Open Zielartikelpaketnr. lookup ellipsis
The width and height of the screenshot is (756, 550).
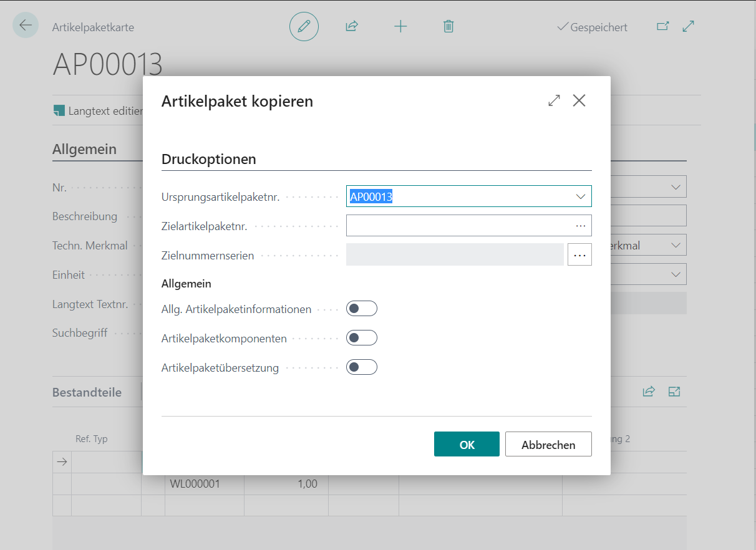(x=581, y=226)
